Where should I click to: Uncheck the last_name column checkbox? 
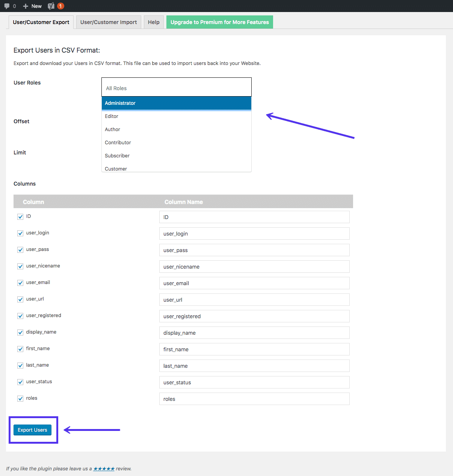(20, 366)
